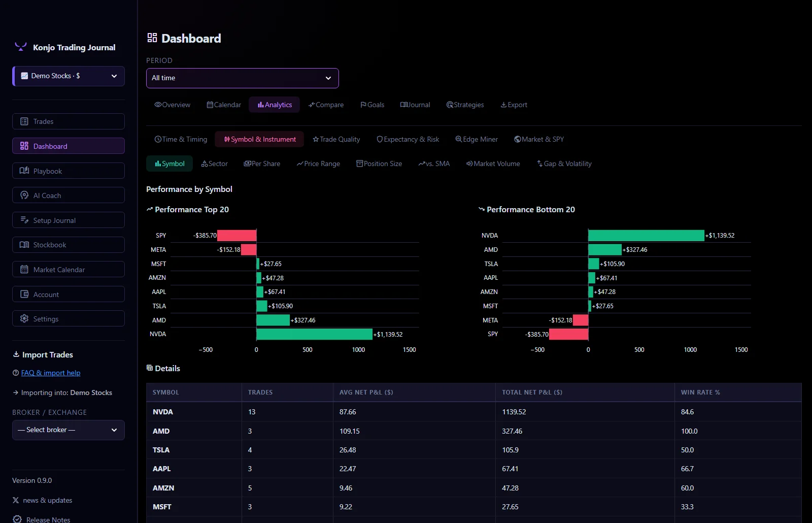
Task: Click the Settings gear icon
Action: (x=24, y=318)
